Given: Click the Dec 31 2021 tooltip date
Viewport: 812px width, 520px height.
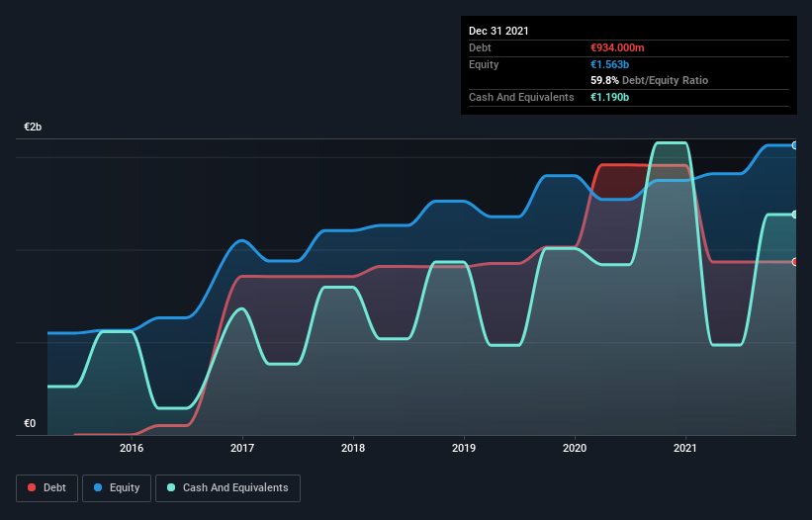Looking at the screenshot, I should (x=498, y=31).
